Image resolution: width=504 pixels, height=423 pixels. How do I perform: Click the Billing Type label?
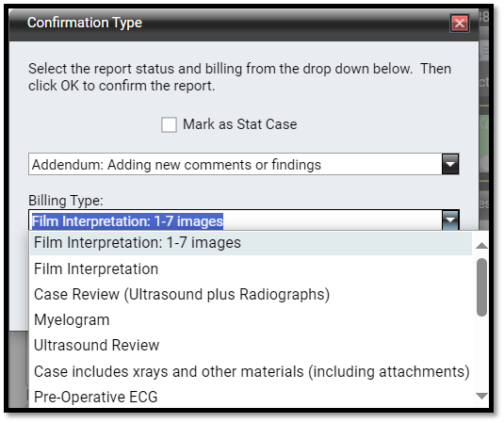66,201
